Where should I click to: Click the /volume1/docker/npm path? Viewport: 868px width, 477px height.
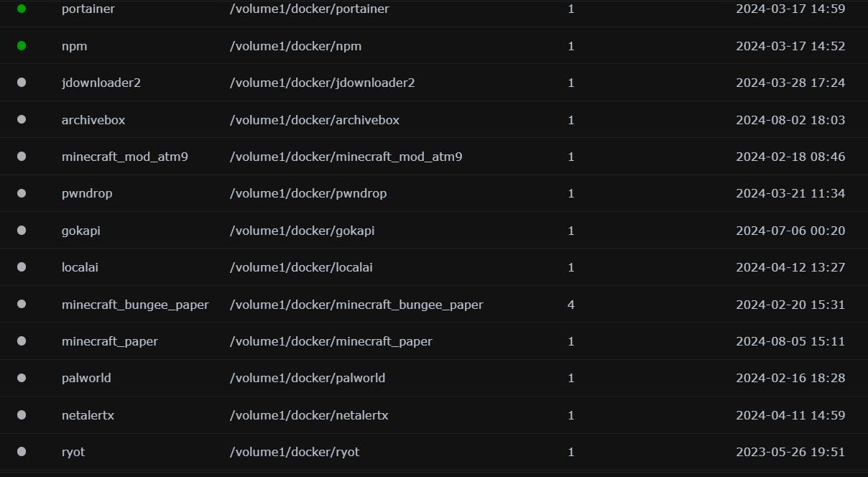(296, 46)
